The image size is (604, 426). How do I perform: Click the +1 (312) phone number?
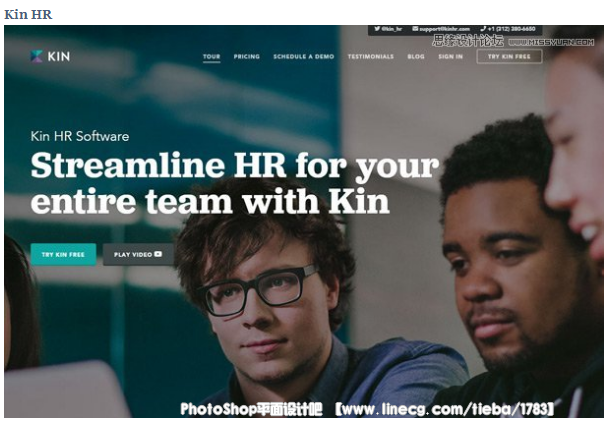512,29
